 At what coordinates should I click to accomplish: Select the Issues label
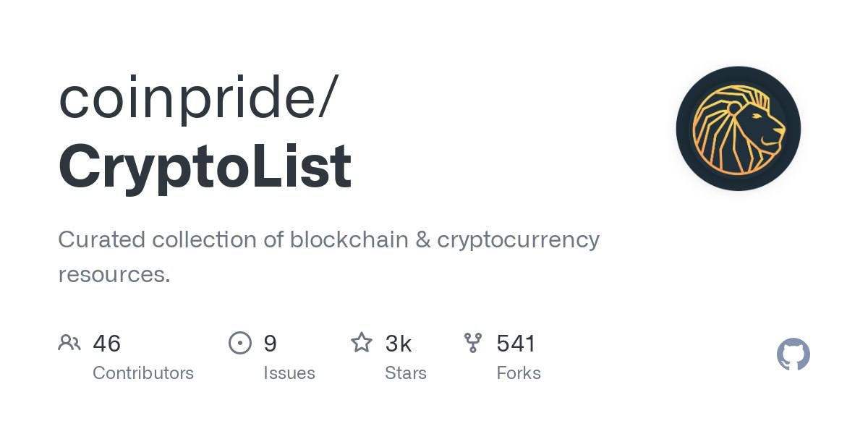289,373
